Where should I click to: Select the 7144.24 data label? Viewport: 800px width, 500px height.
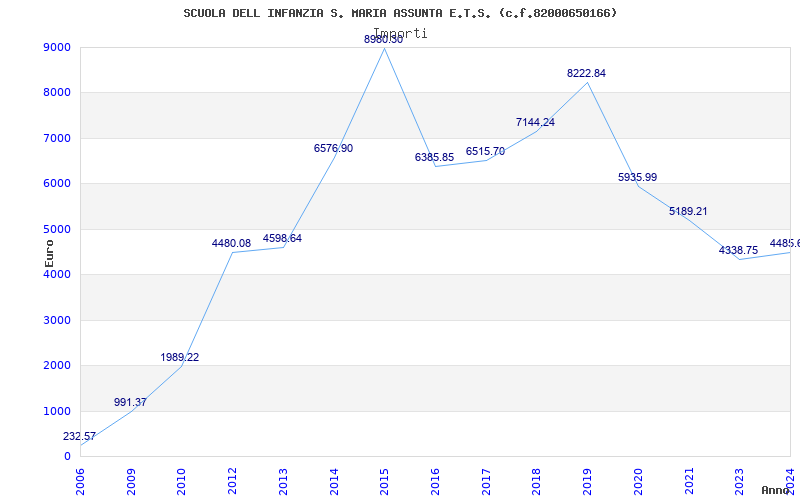point(535,122)
